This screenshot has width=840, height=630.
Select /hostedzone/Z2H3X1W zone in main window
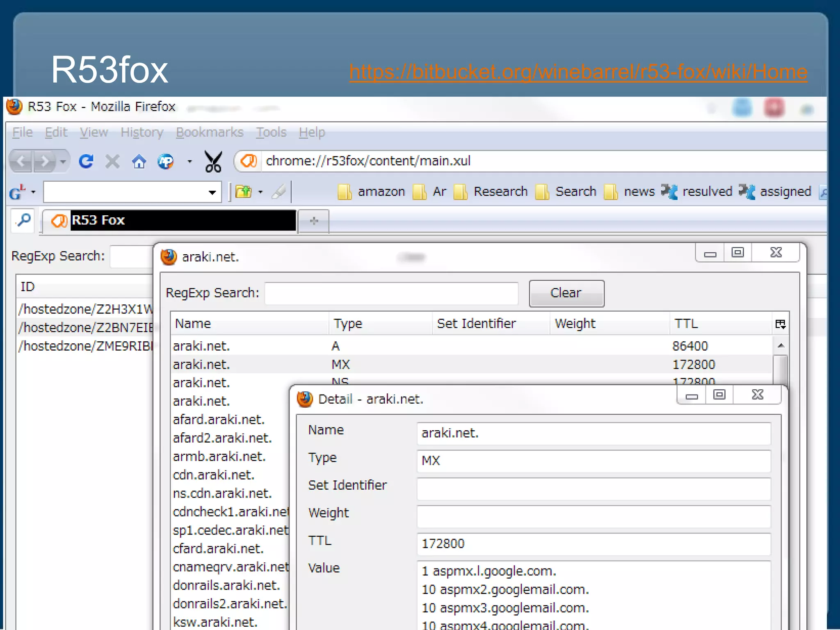[86, 309]
